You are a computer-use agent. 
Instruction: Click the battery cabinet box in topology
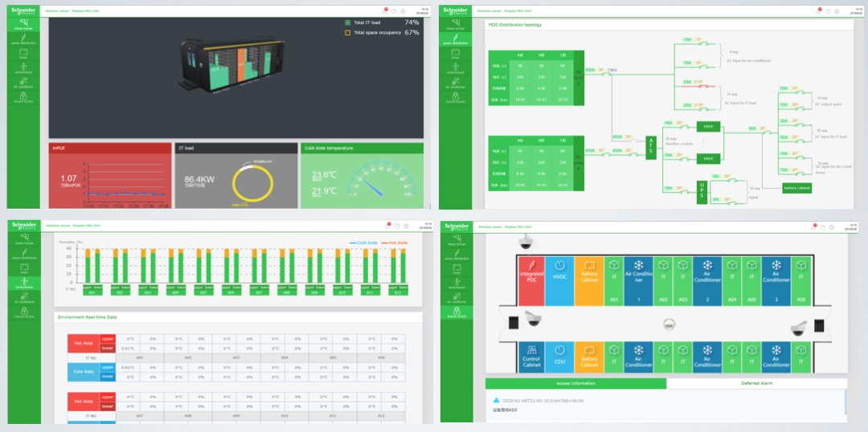point(796,188)
